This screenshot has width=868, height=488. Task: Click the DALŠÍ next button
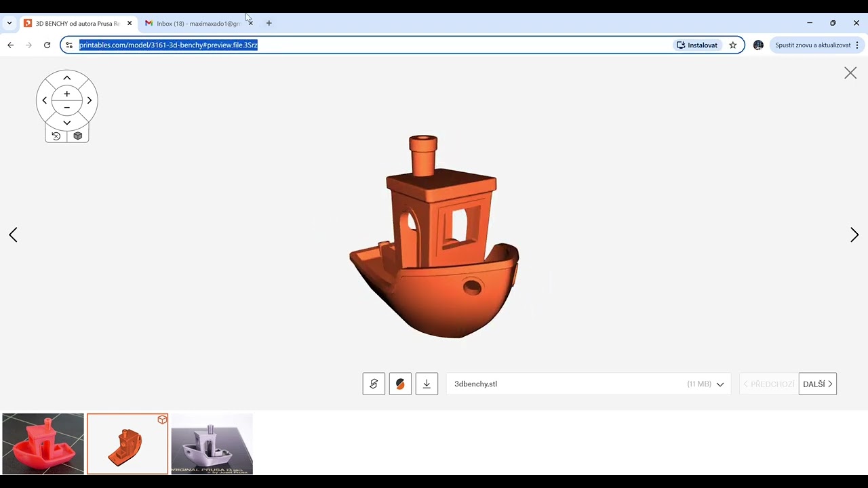pyautogui.click(x=818, y=384)
